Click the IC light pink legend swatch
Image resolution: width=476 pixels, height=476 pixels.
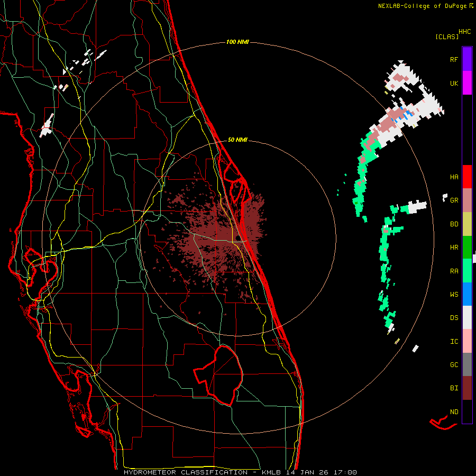(467, 341)
